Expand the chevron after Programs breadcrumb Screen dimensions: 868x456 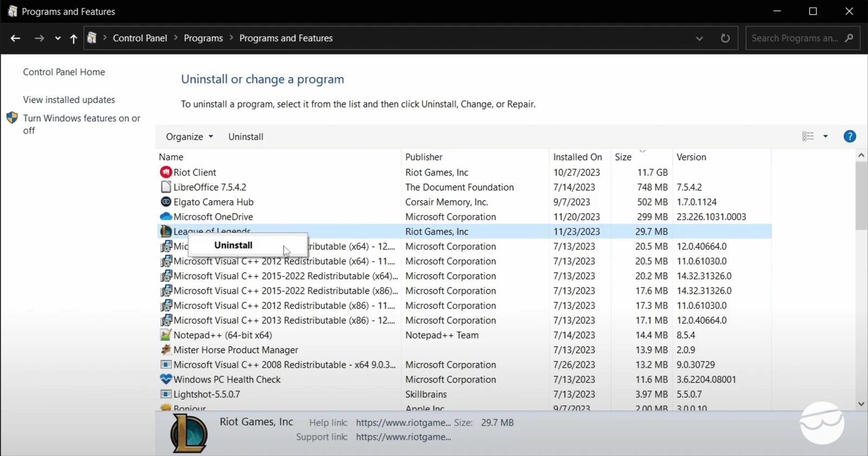[231, 38]
